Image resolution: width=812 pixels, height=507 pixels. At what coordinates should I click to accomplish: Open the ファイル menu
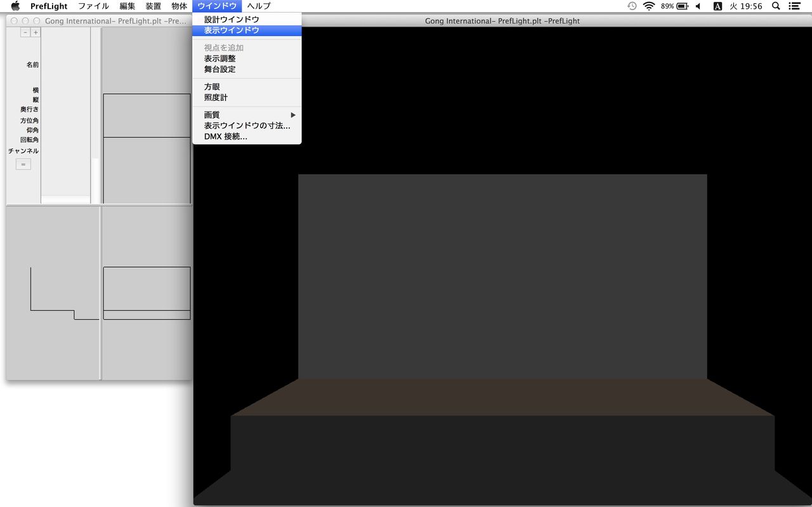(x=93, y=6)
